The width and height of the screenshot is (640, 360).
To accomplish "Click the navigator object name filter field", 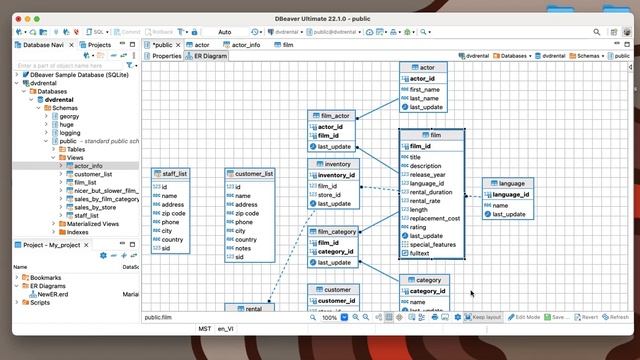I will click(69, 65).
